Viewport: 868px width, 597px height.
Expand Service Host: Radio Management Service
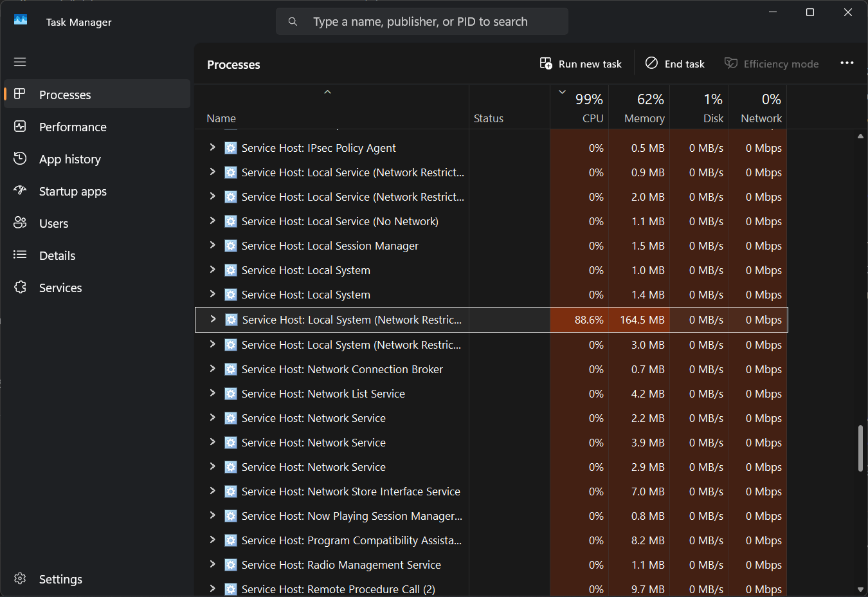click(x=212, y=564)
